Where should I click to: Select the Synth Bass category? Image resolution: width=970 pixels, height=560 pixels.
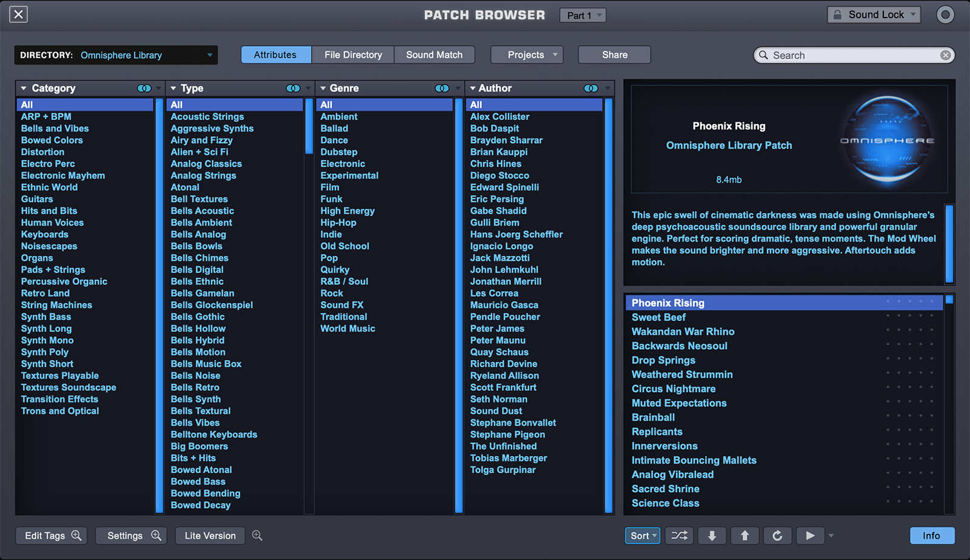click(x=46, y=316)
